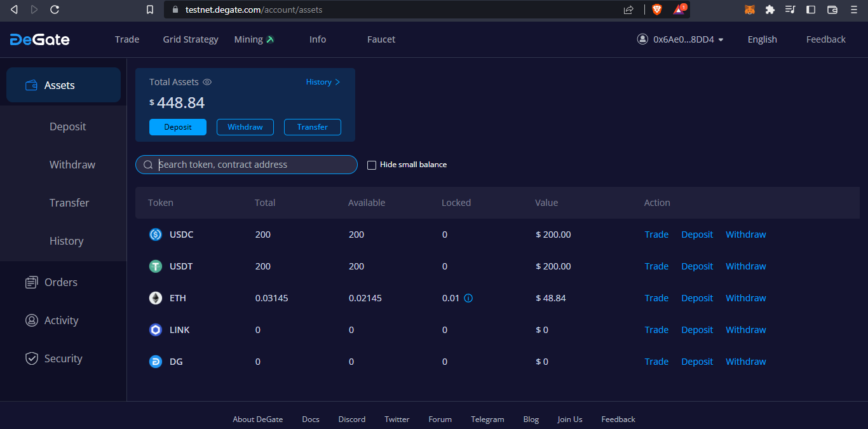The height and width of the screenshot is (429, 868).
Task: Open the extensions puzzle-piece menu
Action: click(x=770, y=10)
